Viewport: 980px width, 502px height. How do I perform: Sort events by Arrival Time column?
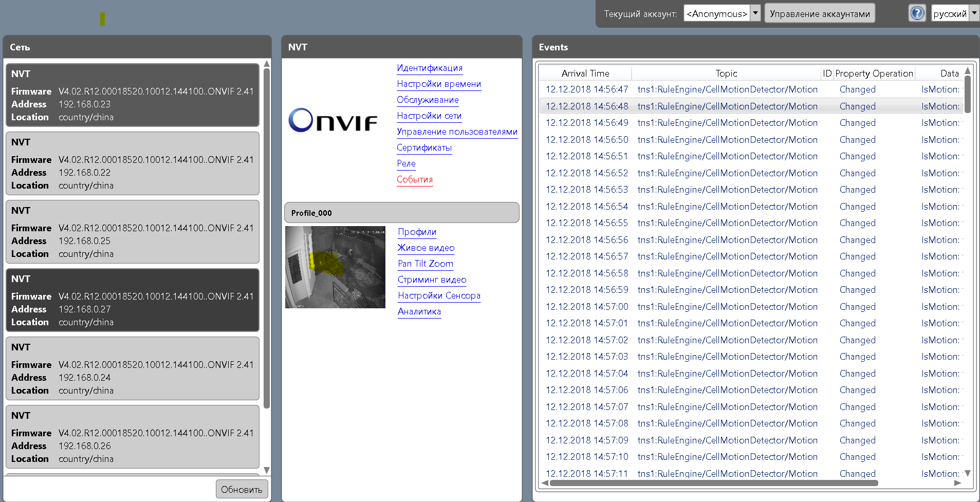585,73
